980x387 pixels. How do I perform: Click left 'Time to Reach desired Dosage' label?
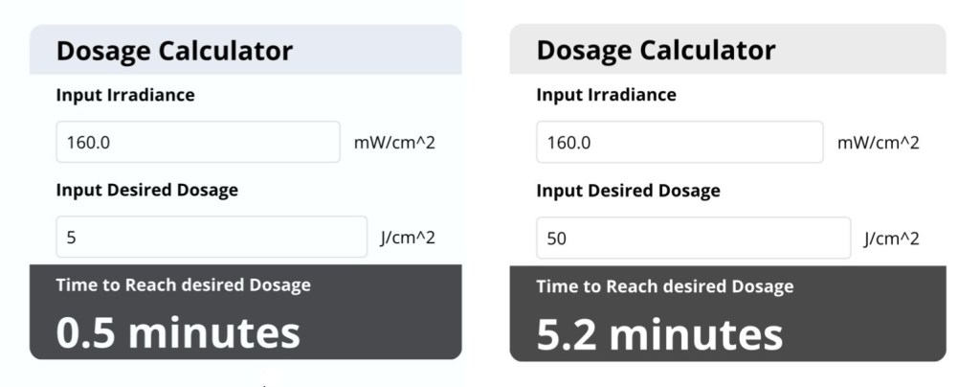point(183,285)
